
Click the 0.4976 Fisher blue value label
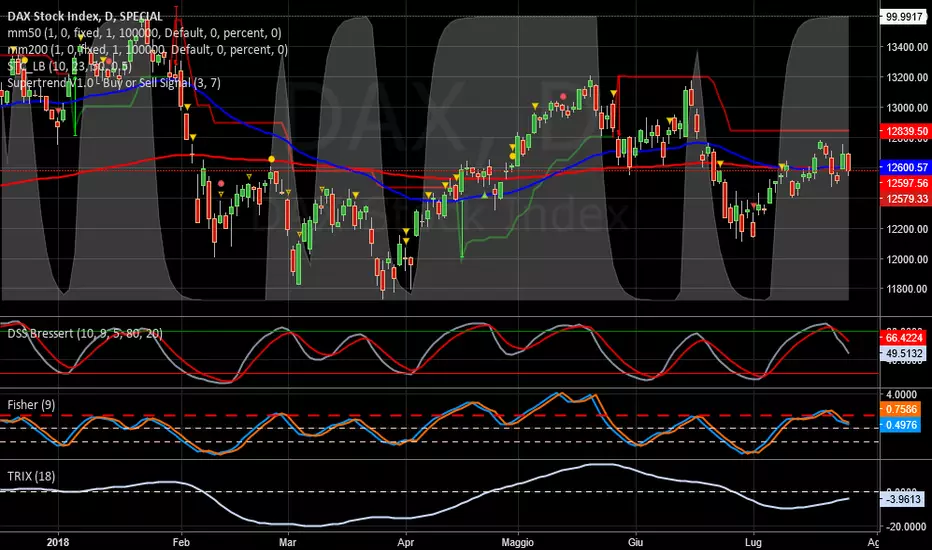pyautogui.click(x=900, y=425)
